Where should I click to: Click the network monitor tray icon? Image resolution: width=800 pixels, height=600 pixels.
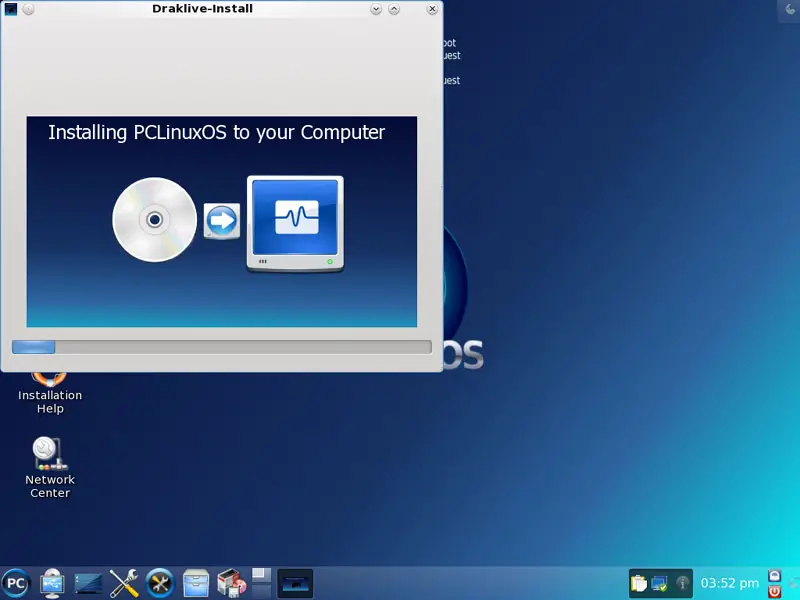tap(660, 583)
